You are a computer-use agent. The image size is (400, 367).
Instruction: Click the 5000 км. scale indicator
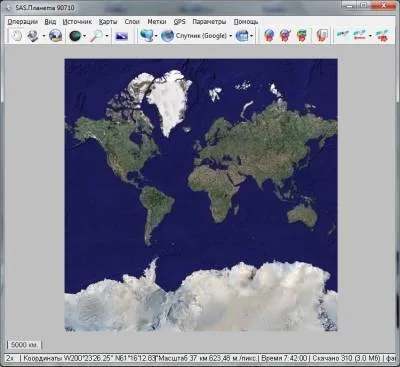click(24, 345)
